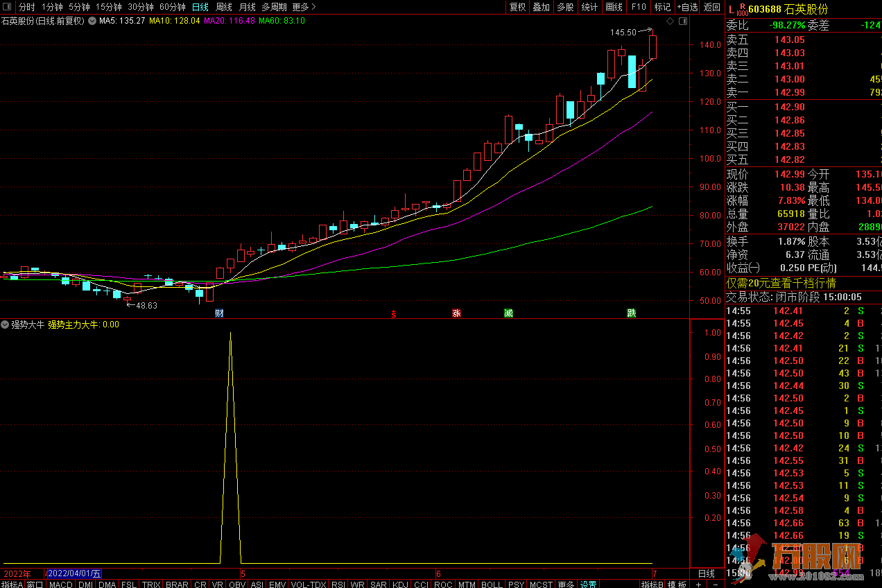
Task: Switch to 周线 weekly chart
Action: (223, 7)
